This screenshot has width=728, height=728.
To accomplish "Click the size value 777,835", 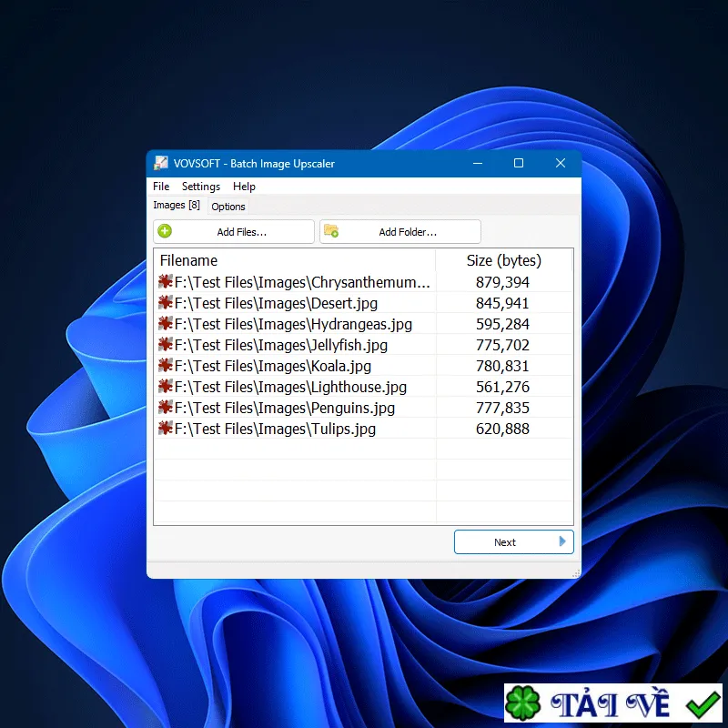I will pos(502,408).
